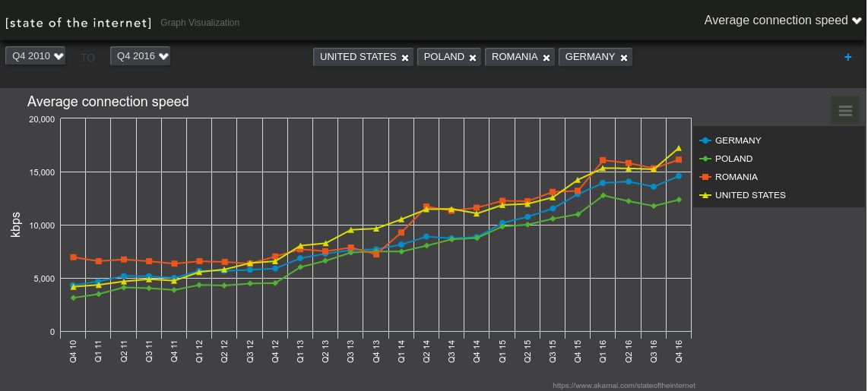Click the Poland Q4 10 data point
Image resolution: width=868 pixels, height=391 pixels.
pos(73,298)
